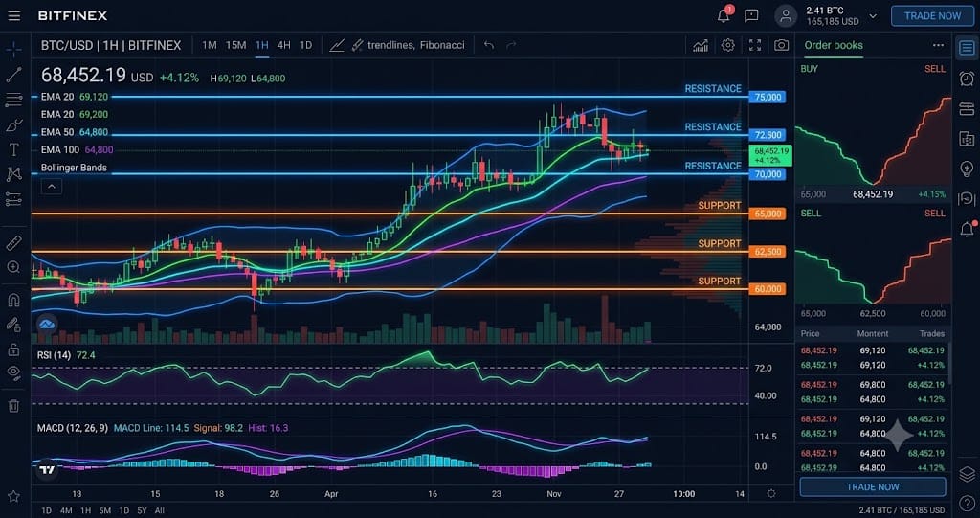
Task: Switch to the 15M timeframe
Action: 235,45
